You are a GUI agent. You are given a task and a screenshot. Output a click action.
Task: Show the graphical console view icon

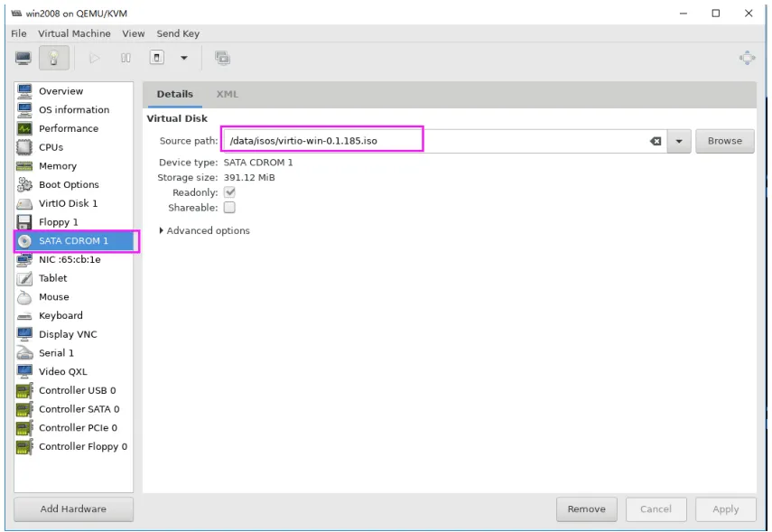pos(23,58)
